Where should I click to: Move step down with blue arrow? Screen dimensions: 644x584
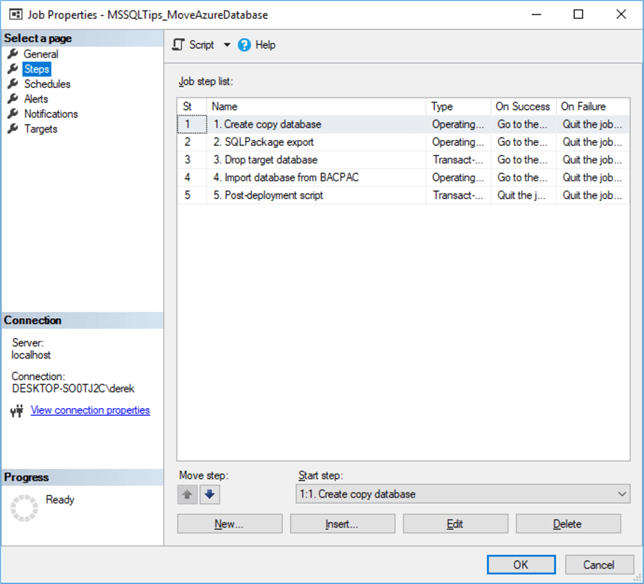tap(209, 494)
